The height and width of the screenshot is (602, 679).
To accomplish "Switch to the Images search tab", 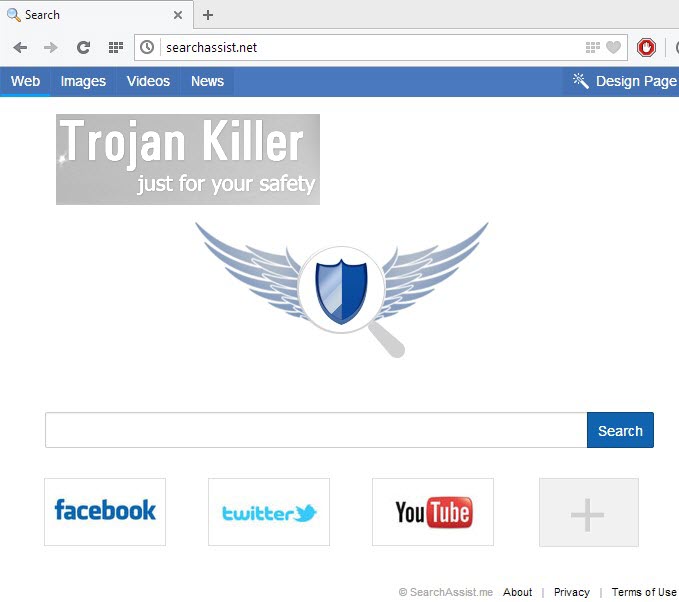I will click(x=83, y=81).
